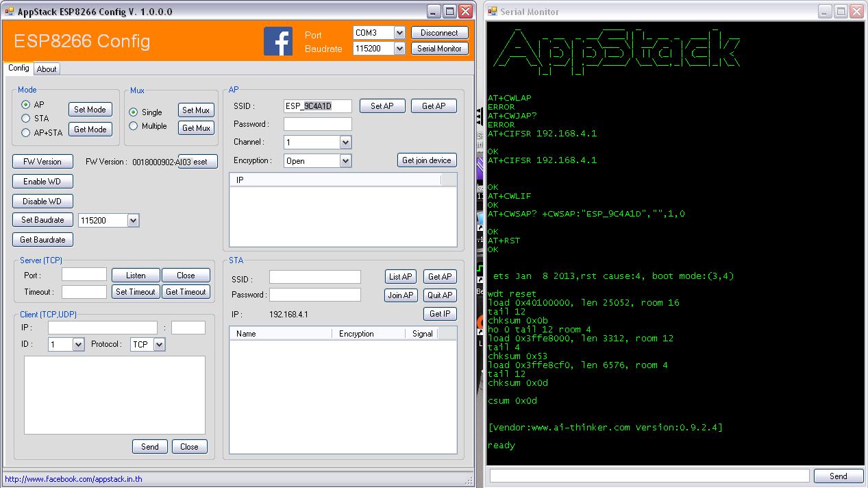Expand the header Baudrate 115200 dropdown

coord(399,49)
